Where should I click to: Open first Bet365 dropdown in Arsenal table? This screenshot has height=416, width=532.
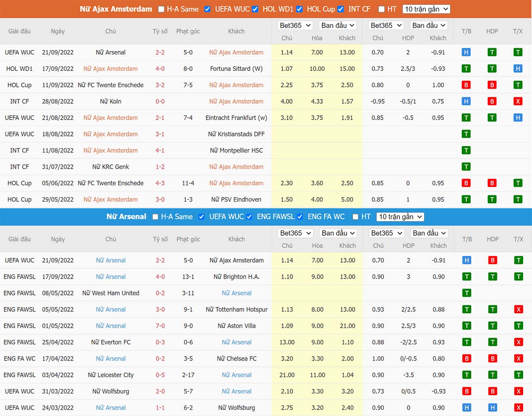295,233
